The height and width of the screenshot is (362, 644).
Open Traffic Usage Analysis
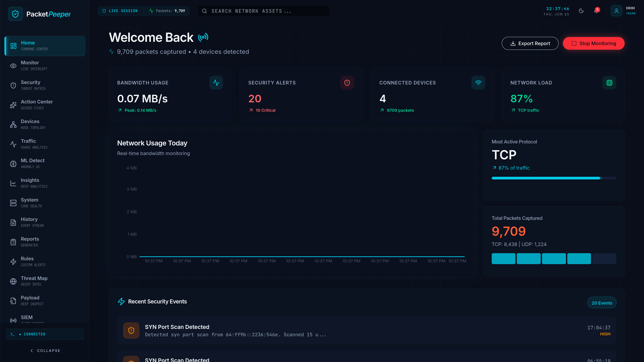click(45, 144)
